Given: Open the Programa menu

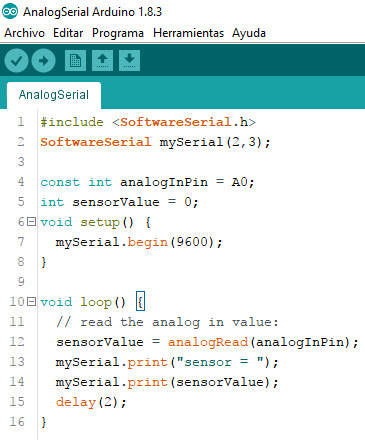Looking at the screenshot, I should tap(118, 33).
